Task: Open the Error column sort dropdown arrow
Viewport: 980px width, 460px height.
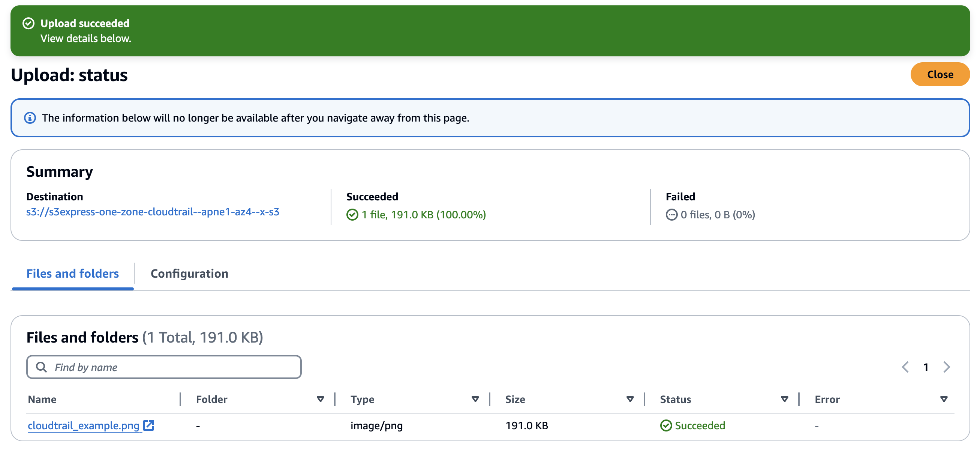Action: 944,399
